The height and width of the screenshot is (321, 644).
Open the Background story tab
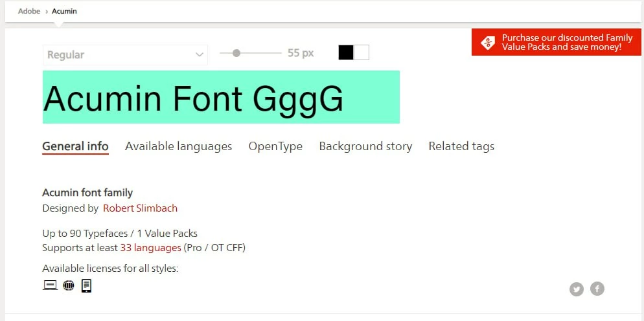[365, 146]
